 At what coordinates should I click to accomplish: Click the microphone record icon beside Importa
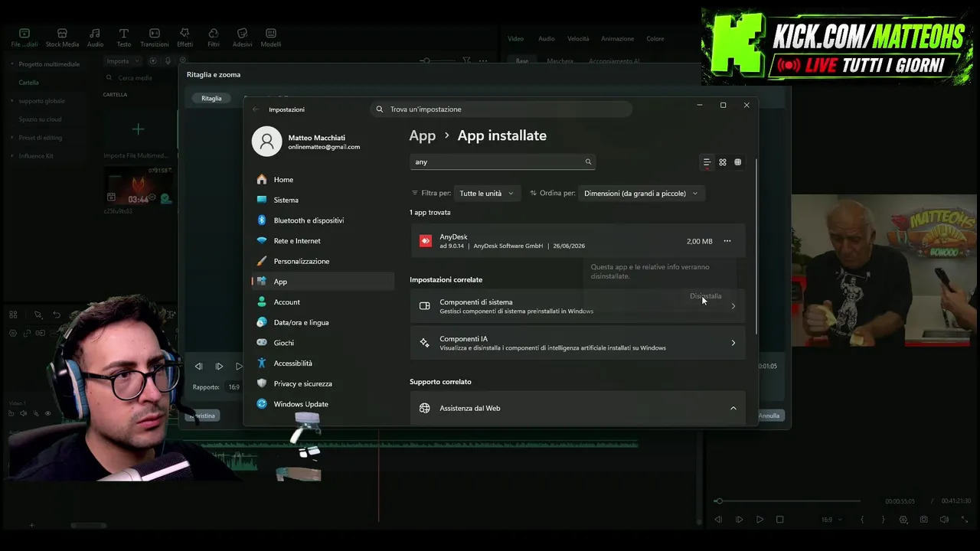pyautogui.click(x=168, y=61)
